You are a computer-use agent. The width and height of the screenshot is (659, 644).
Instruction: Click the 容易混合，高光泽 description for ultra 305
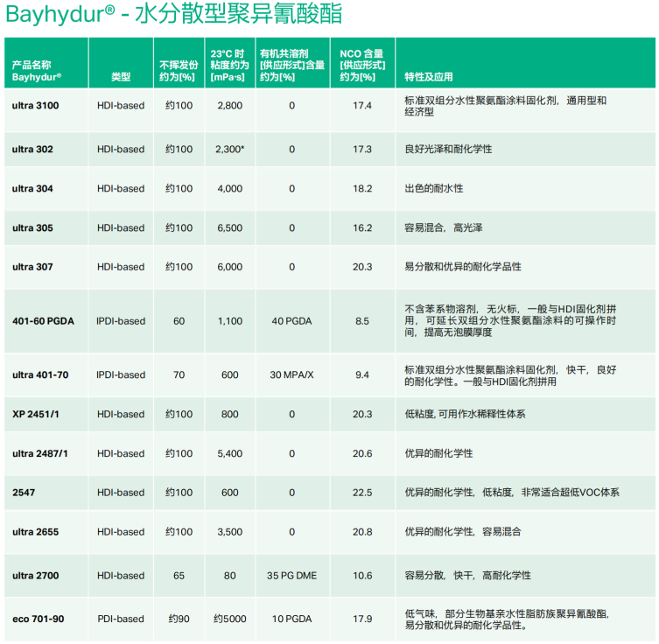(443, 228)
